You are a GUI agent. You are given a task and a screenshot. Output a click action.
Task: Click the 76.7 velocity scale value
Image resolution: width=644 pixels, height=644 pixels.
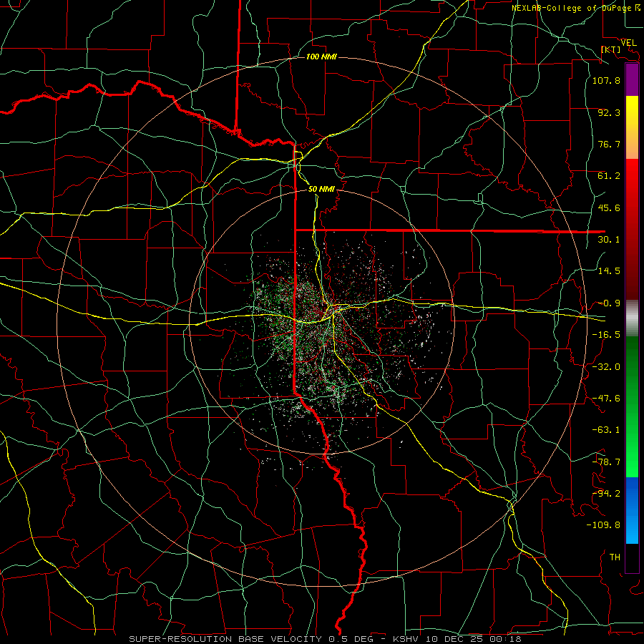pyautogui.click(x=609, y=144)
